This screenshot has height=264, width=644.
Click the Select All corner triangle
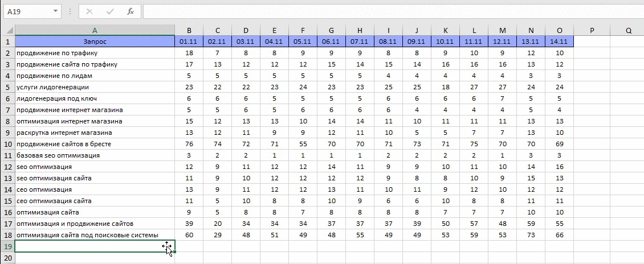pos(8,30)
